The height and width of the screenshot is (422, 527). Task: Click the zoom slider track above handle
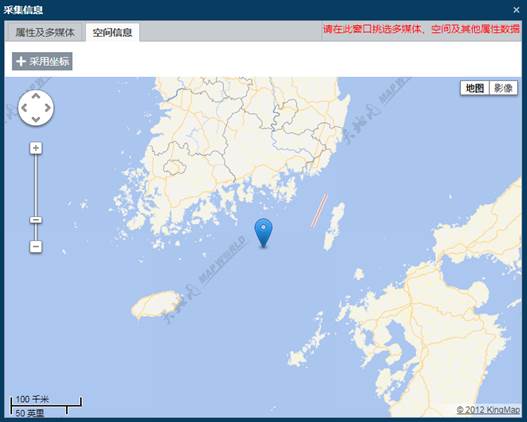pos(36,185)
